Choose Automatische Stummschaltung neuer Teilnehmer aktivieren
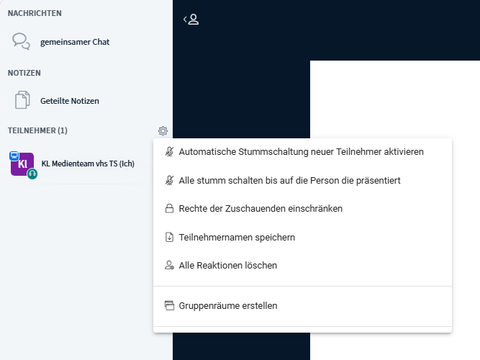480x360 pixels. 302,152
